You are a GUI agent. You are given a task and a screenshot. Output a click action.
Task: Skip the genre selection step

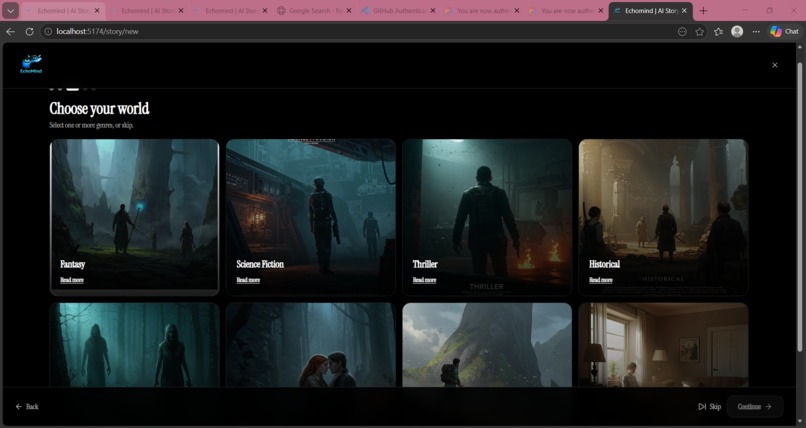[709, 406]
